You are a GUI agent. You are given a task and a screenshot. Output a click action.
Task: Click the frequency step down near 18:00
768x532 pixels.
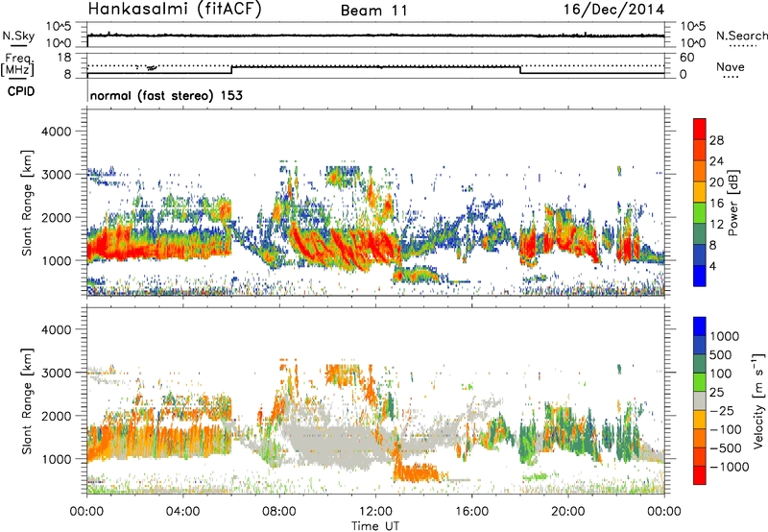click(520, 70)
